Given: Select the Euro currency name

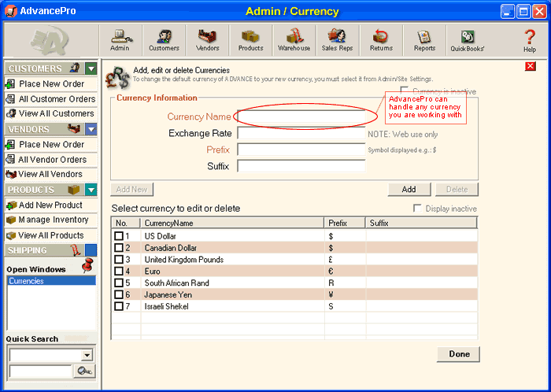Looking at the screenshot, I should pos(153,271).
